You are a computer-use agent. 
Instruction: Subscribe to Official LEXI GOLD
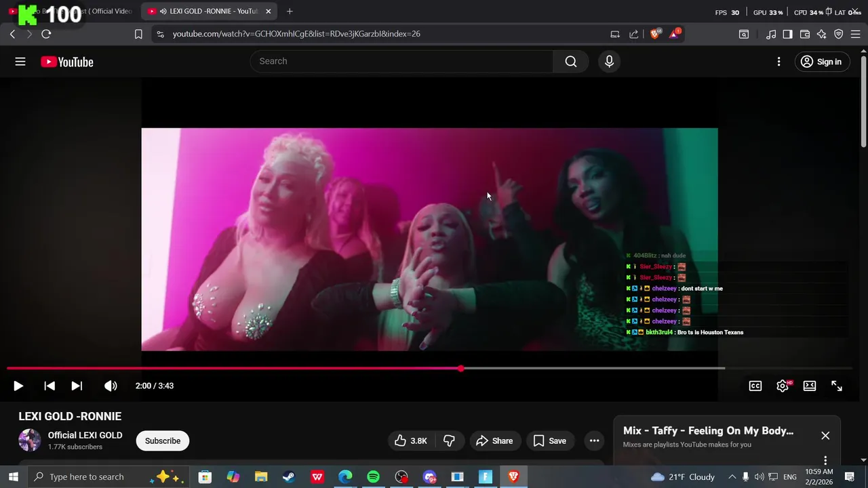(163, 441)
